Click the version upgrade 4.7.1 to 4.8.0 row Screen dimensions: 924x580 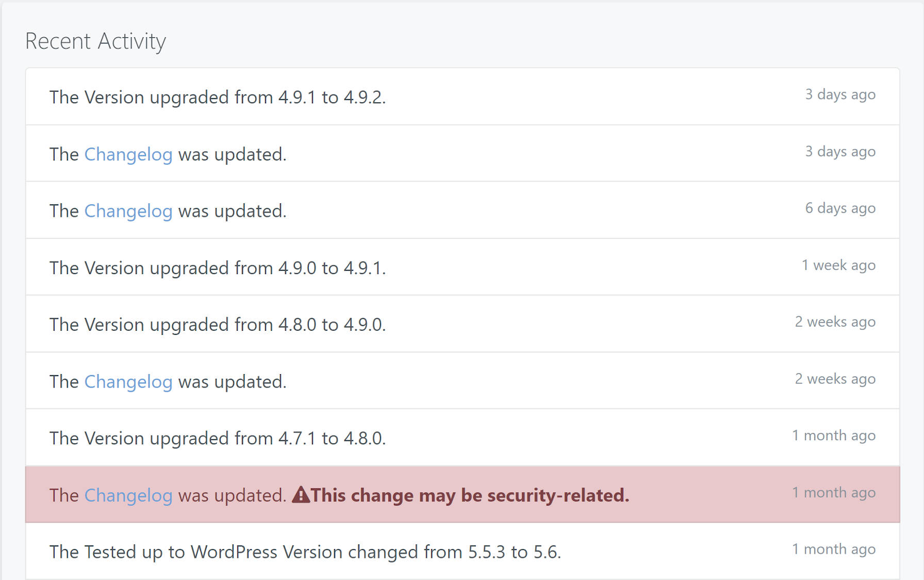219,438
